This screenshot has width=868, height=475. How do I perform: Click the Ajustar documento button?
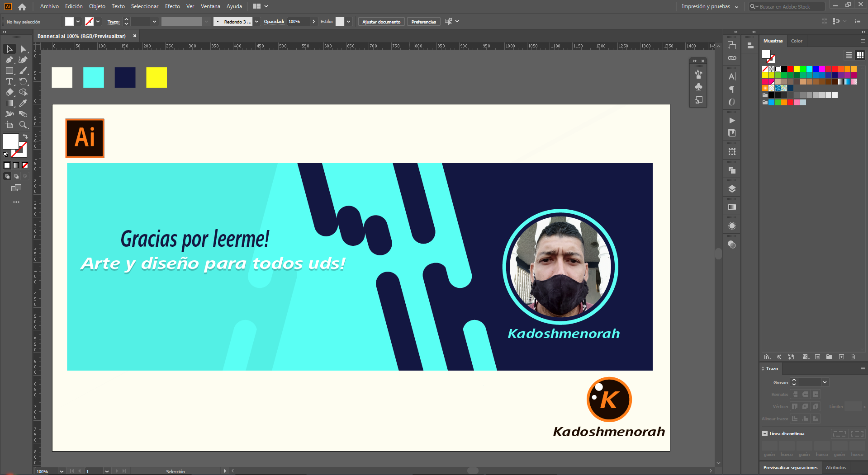[381, 22]
